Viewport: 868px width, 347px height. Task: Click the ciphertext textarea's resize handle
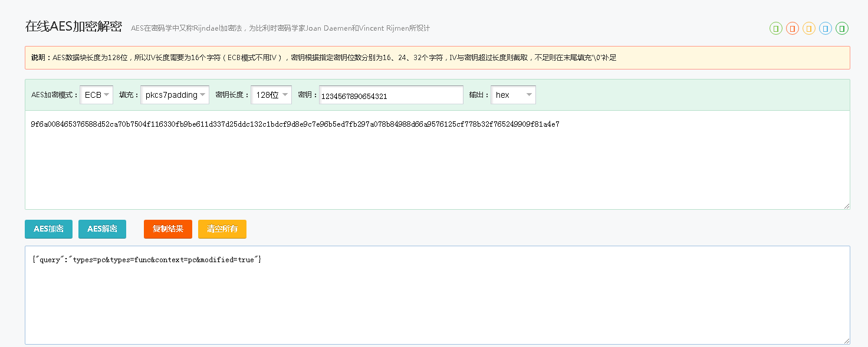pos(846,206)
